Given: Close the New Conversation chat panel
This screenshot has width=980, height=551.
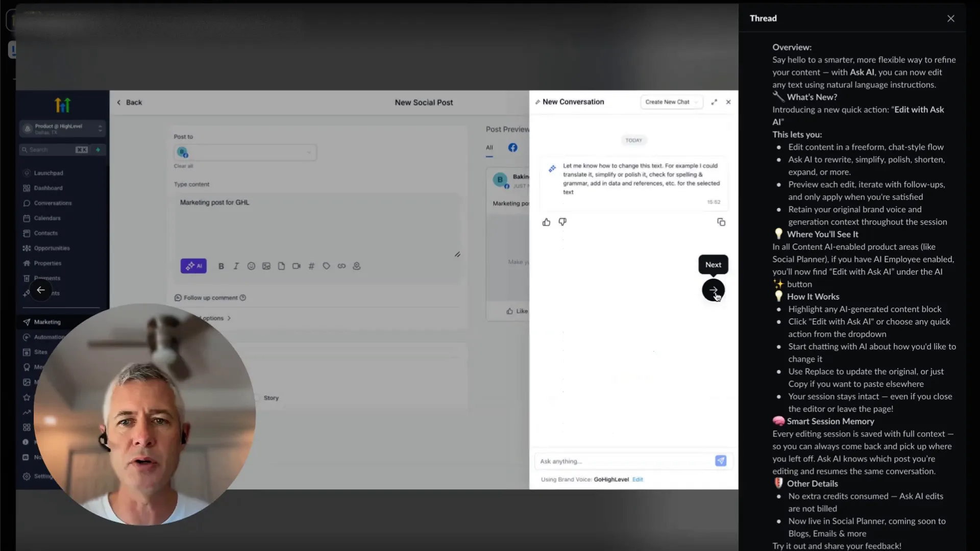Looking at the screenshot, I should coord(728,102).
